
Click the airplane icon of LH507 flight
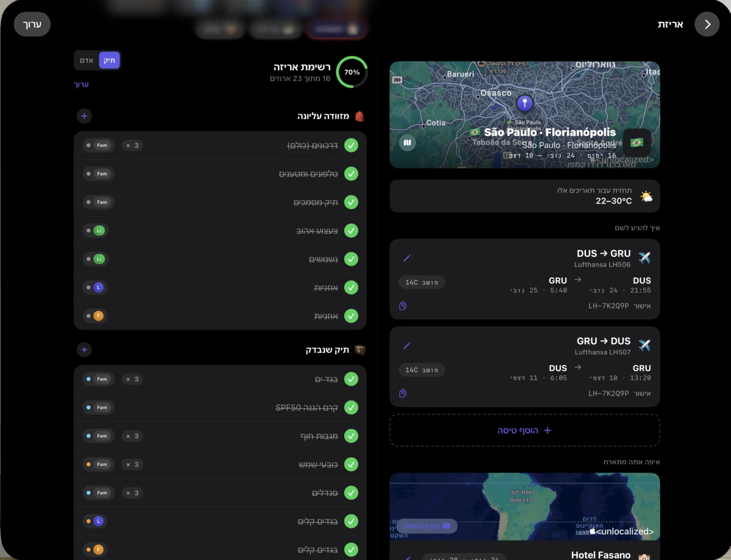(644, 345)
